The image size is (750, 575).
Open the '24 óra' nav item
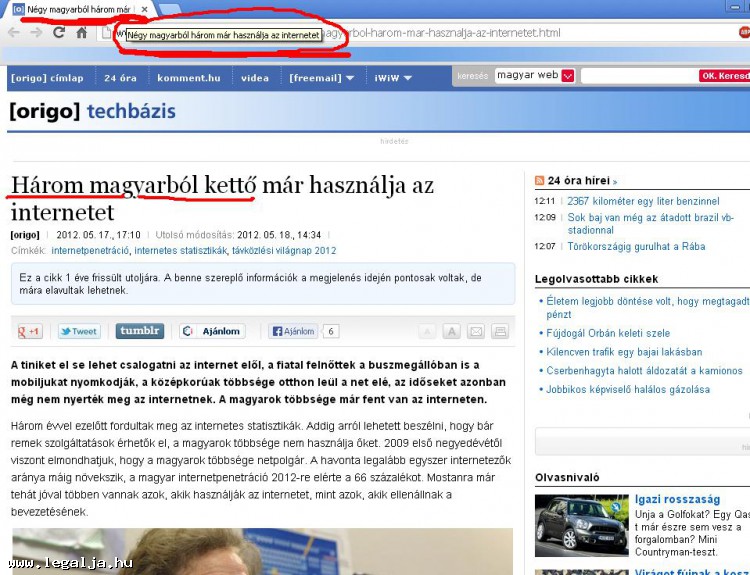tap(120, 77)
